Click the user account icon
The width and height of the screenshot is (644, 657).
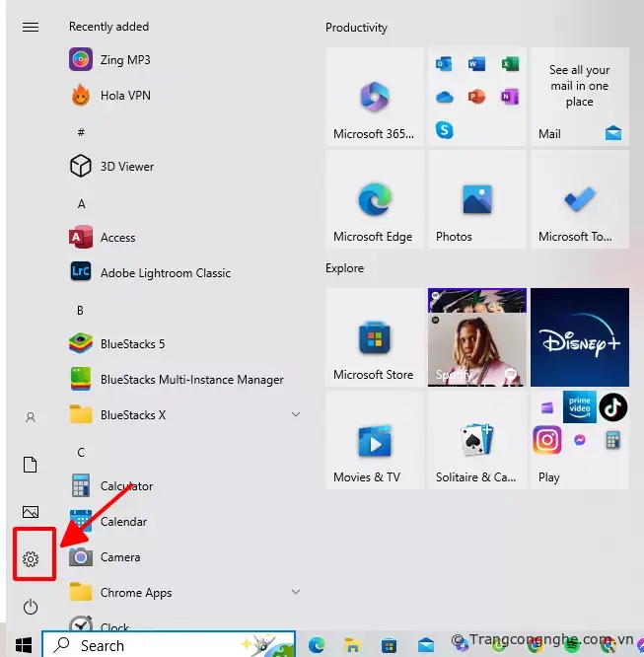click(31, 417)
